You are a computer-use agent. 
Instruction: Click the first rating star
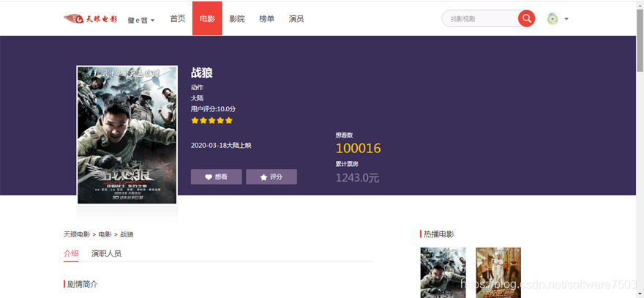[x=195, y=120]
